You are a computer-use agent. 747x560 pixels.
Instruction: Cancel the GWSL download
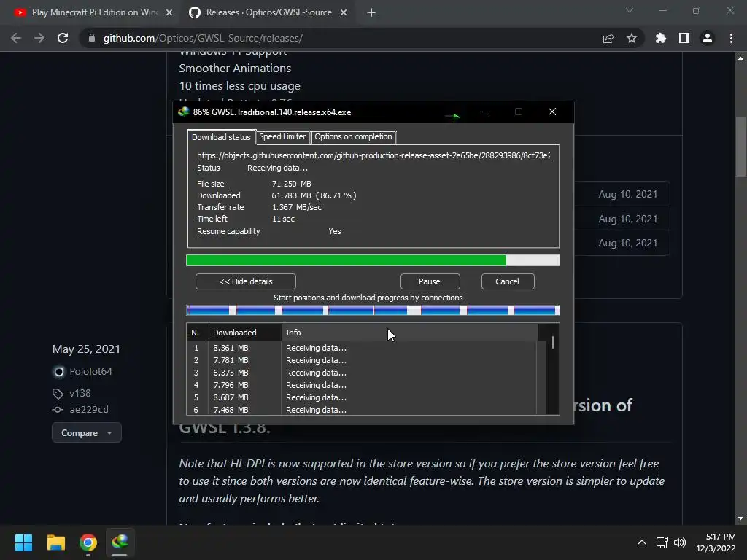point(508,281)
